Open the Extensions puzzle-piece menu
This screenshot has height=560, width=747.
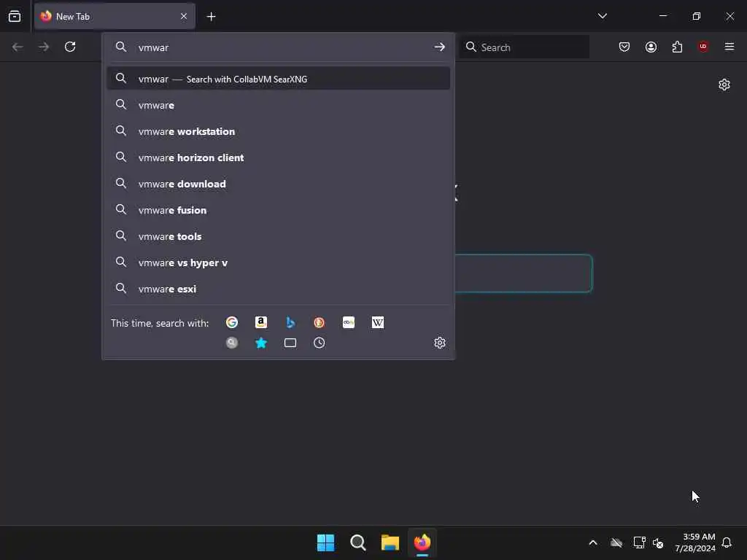[677, 47]
